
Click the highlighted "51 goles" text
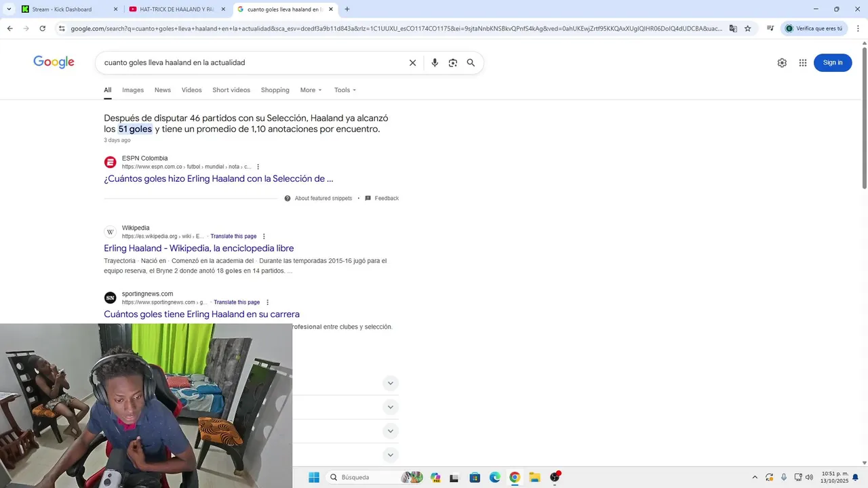point(135,129)
